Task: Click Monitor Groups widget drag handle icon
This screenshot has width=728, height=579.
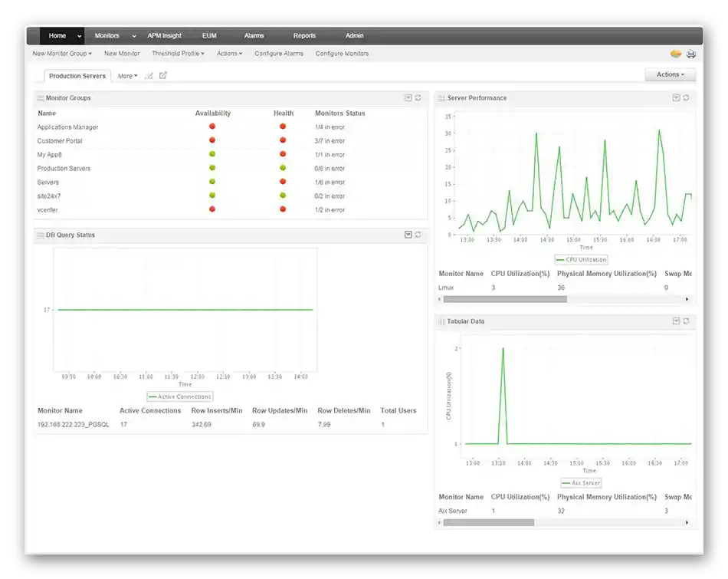Action: pos(41,98)
